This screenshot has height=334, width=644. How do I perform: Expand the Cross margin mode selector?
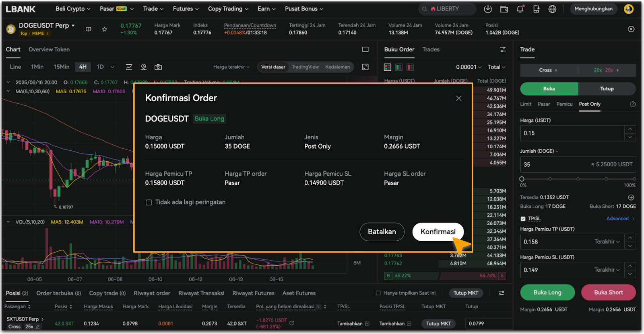(549, 70)
